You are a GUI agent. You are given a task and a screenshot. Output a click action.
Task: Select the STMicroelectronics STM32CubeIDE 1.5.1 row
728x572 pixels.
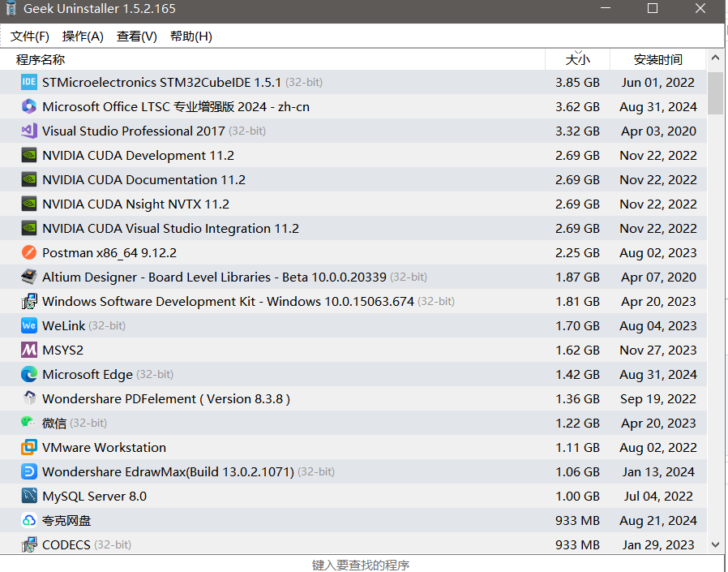(x=353, y=82)
